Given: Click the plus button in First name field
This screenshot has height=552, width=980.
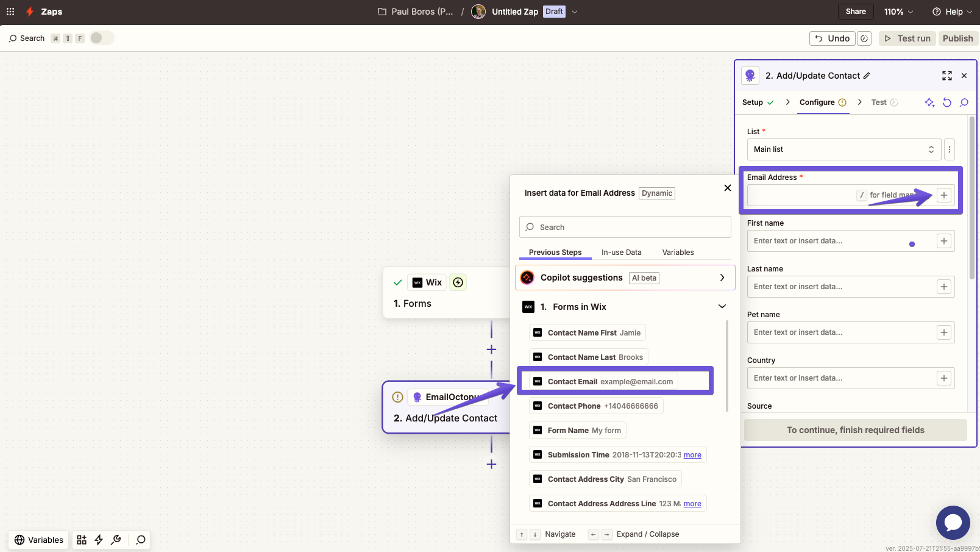Looking at the screenshot, I should (944, 241).
